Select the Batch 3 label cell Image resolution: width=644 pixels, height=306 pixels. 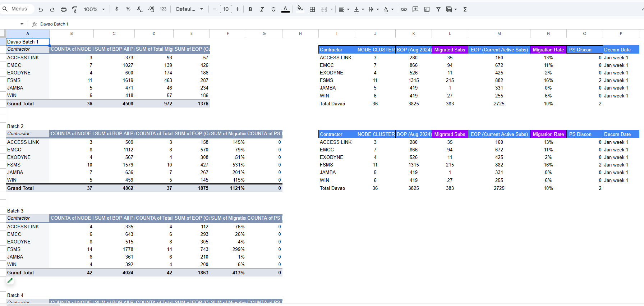pyautogui.click(x=28, y=211)
